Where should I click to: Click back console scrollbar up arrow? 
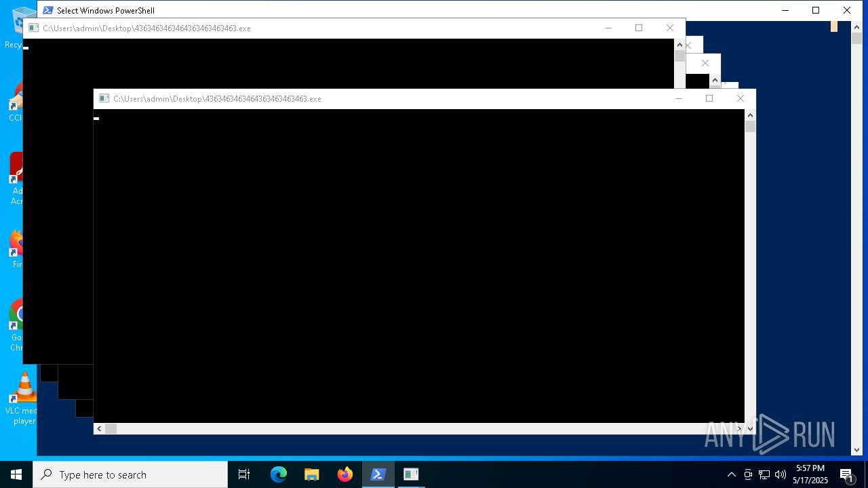pos(679,45)
